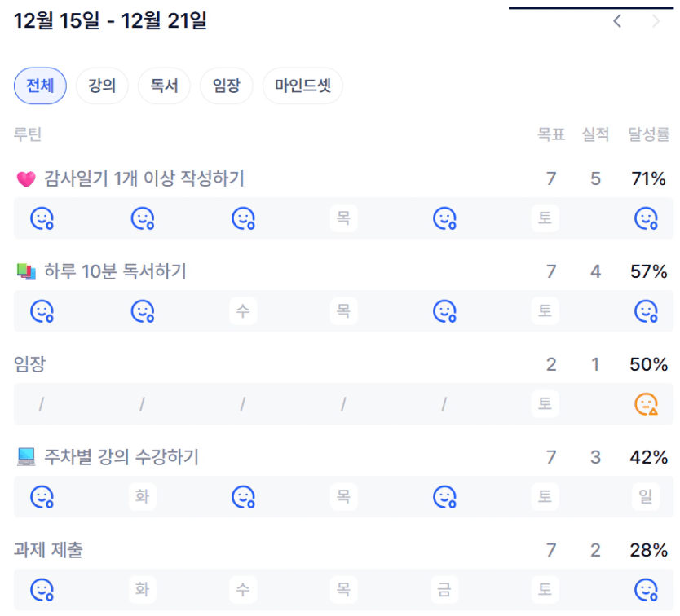This screenshot has height=616, width=680.
Task: Click Wednesday's smiley icon in 주차별 강의 수강하기 row
Action: pyautogui.click(x=243, y=497)
